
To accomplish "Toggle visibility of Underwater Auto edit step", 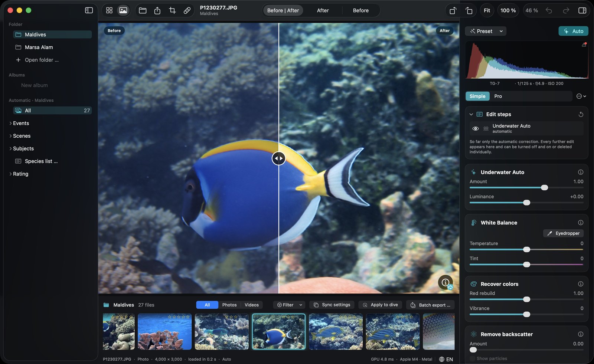I will pos(476,128).
